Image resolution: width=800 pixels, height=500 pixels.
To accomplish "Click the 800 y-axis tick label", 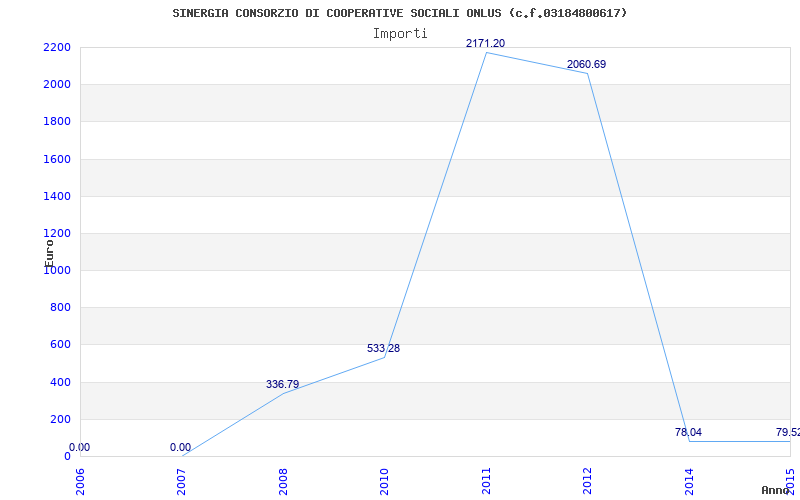I will click(x=60, y=308).
